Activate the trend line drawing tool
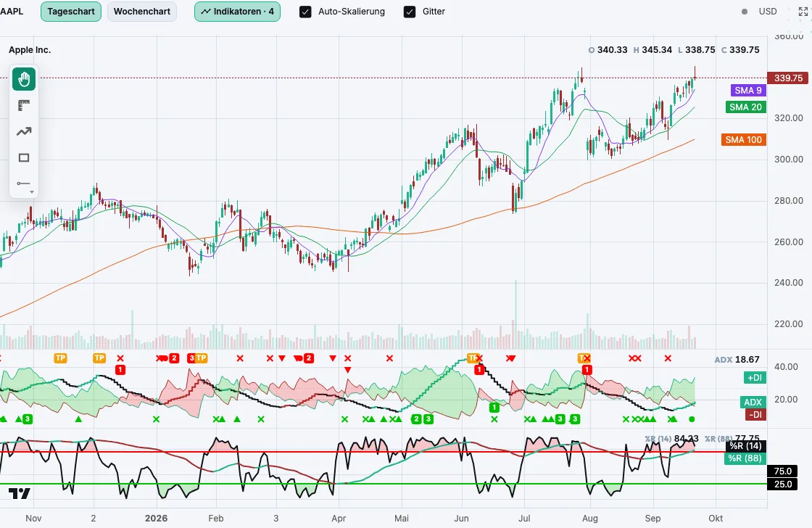 (24, 131)
